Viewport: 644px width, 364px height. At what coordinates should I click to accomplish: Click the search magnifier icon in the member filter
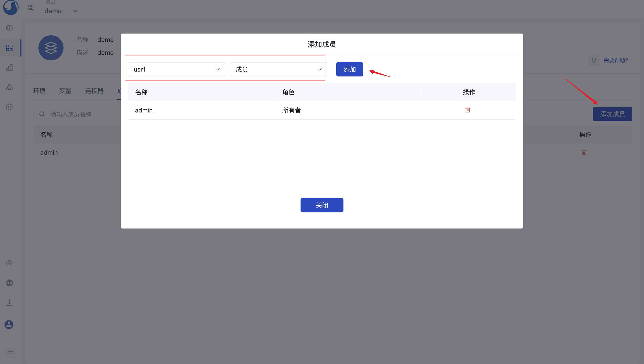(x=42, y=114)
